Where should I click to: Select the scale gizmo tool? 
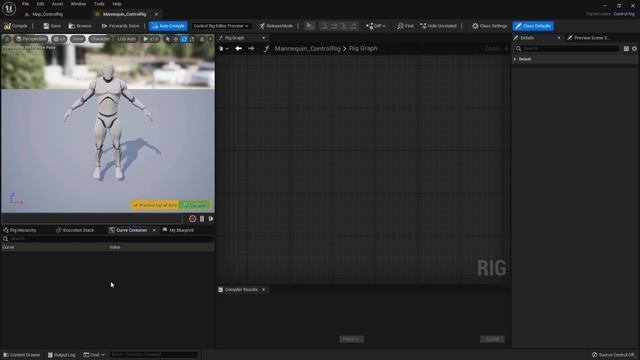tap(192, 39)
